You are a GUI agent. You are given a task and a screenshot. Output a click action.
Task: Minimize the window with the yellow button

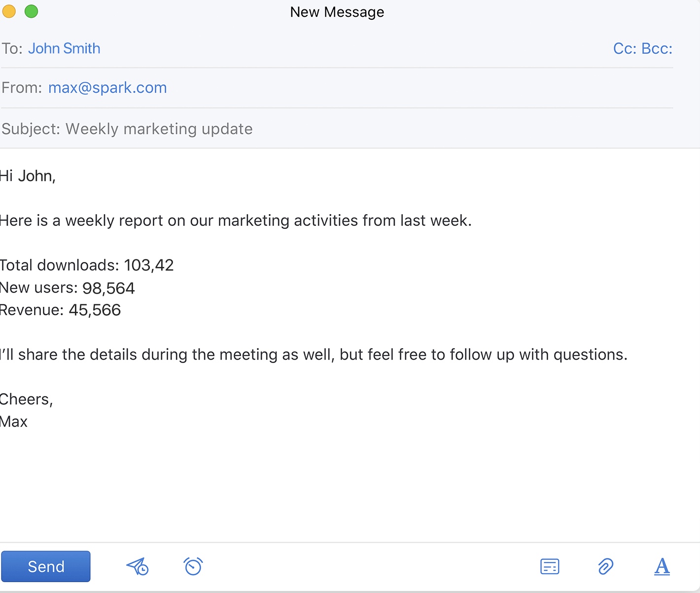click(9, 11)
